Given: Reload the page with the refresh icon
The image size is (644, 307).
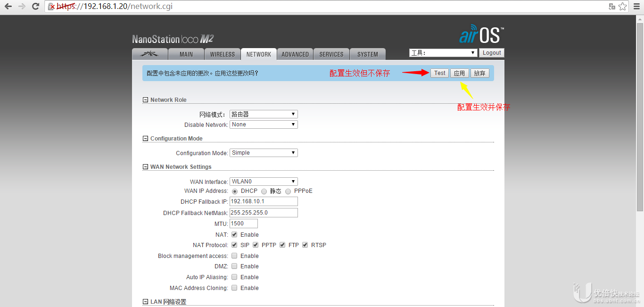Looking at the screenshot, I should click(35, 7).
